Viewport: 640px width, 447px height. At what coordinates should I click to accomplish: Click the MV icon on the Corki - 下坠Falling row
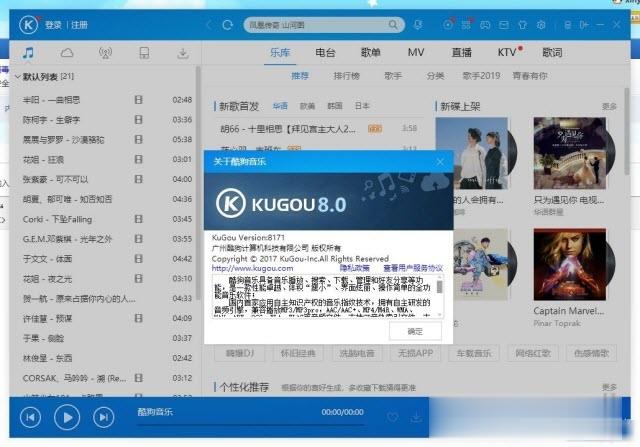[x=138, y=219]
